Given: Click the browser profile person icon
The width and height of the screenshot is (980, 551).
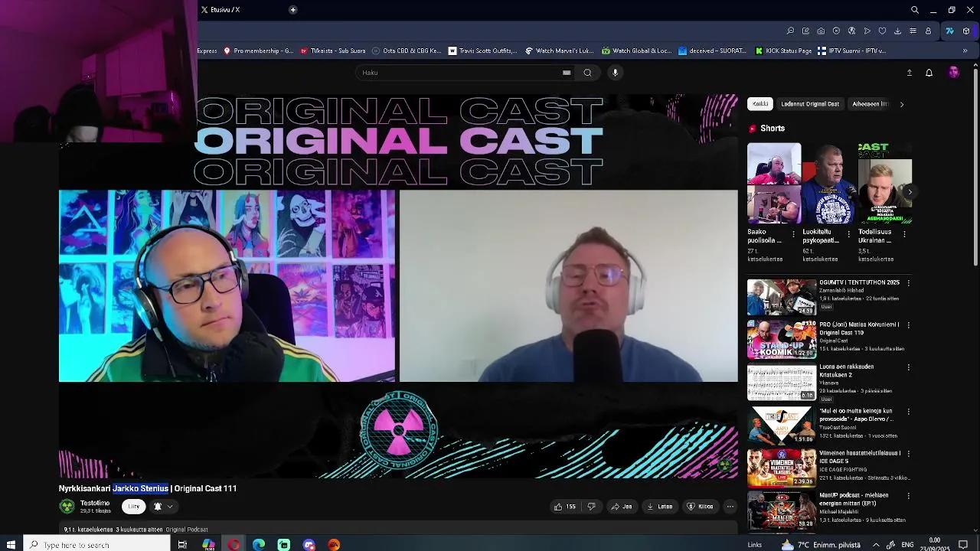Looking at the screenshot, I should point(928,31).
